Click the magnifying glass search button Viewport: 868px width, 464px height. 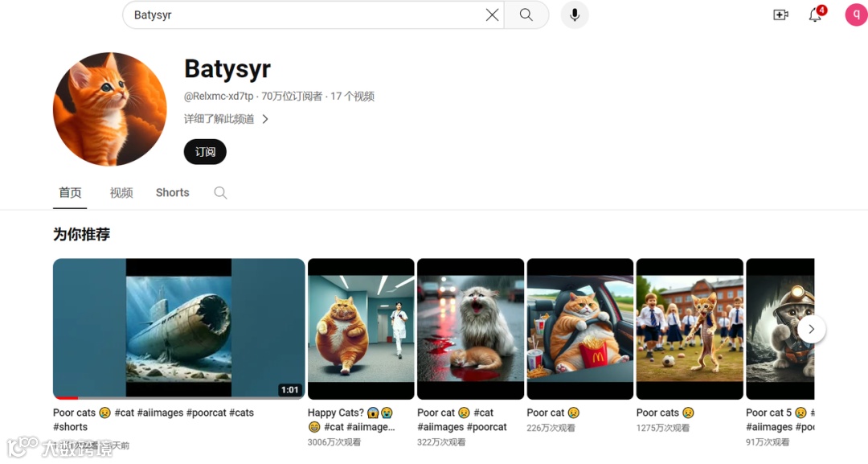[526, 15]
